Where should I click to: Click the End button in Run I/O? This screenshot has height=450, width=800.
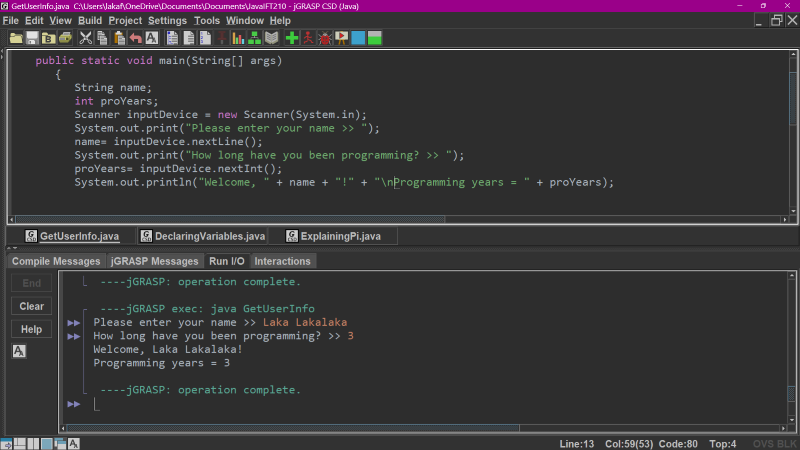tap(32, 283)
